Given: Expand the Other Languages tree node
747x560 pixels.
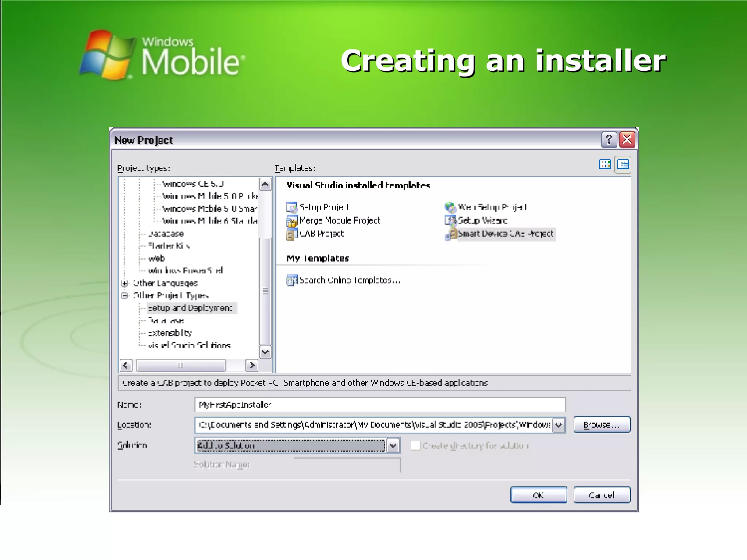Looking at the screenshot, I should click(x=124, y=283).
